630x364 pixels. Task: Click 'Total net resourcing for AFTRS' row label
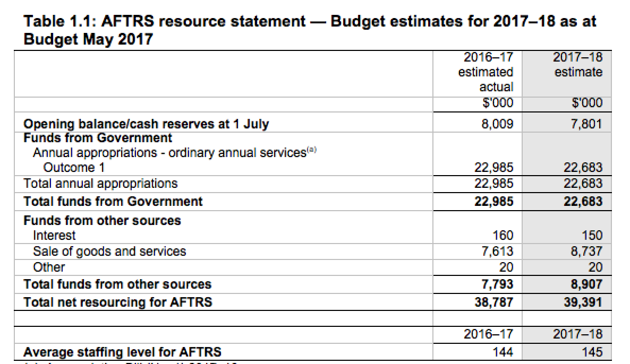[x=118, y=302]
